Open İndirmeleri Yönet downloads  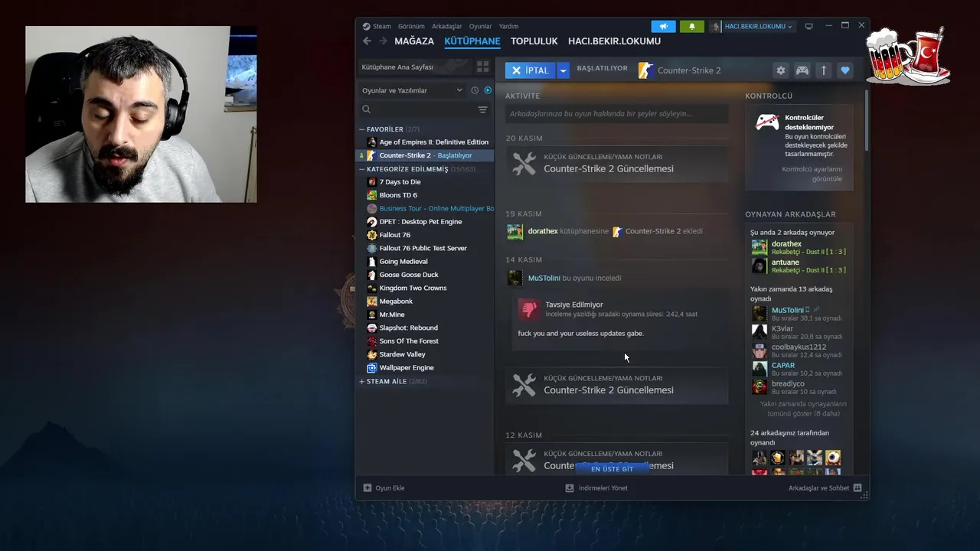pyautogui.click(x=596, y=488)
